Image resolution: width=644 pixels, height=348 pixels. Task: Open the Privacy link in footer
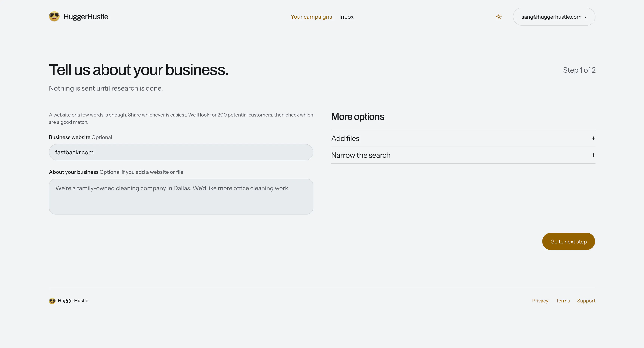coord(540,301)
